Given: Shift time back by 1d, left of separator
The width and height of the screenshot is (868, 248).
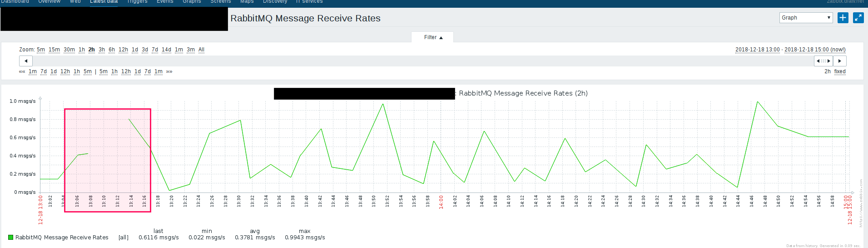Looking at the screenshot, I should 54,71.
